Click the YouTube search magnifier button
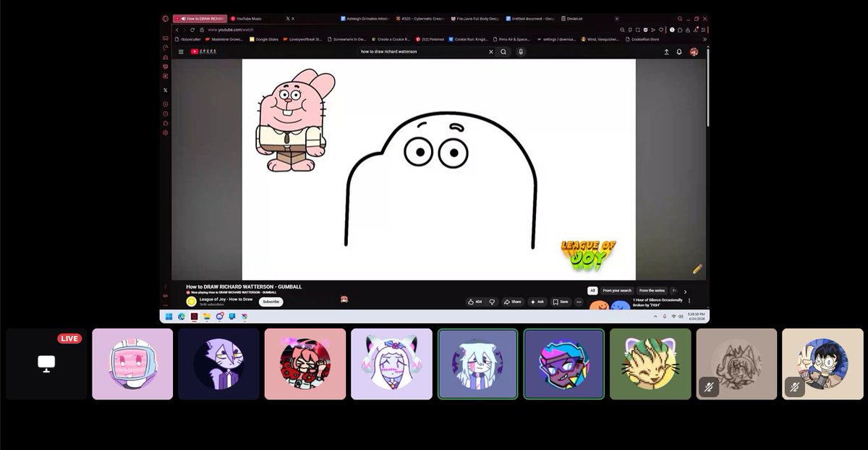 tap(503, 51)
